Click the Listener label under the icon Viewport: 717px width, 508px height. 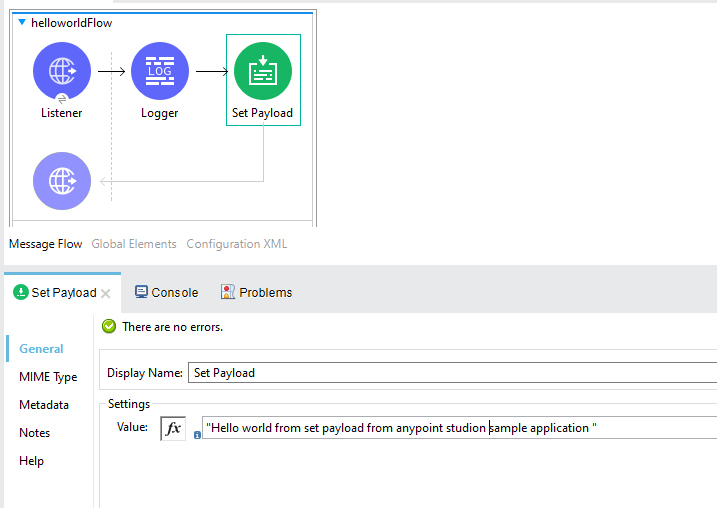(x=61, y=113)
